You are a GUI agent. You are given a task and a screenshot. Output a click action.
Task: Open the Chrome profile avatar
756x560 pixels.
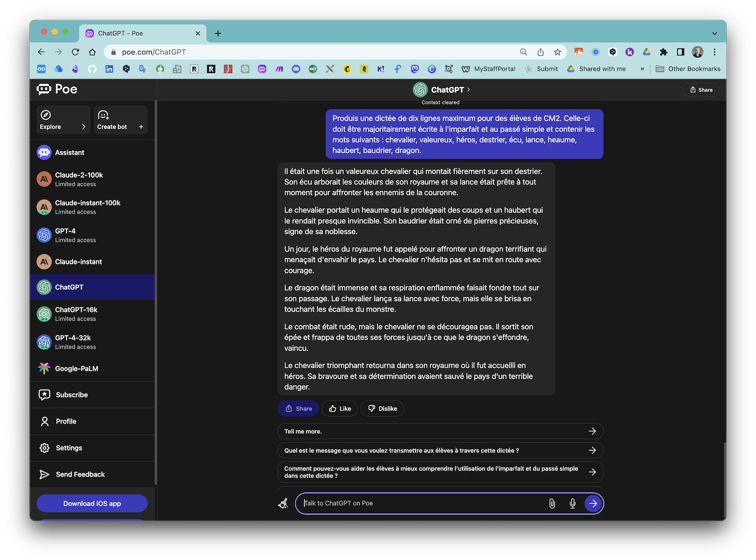[698, 52]
